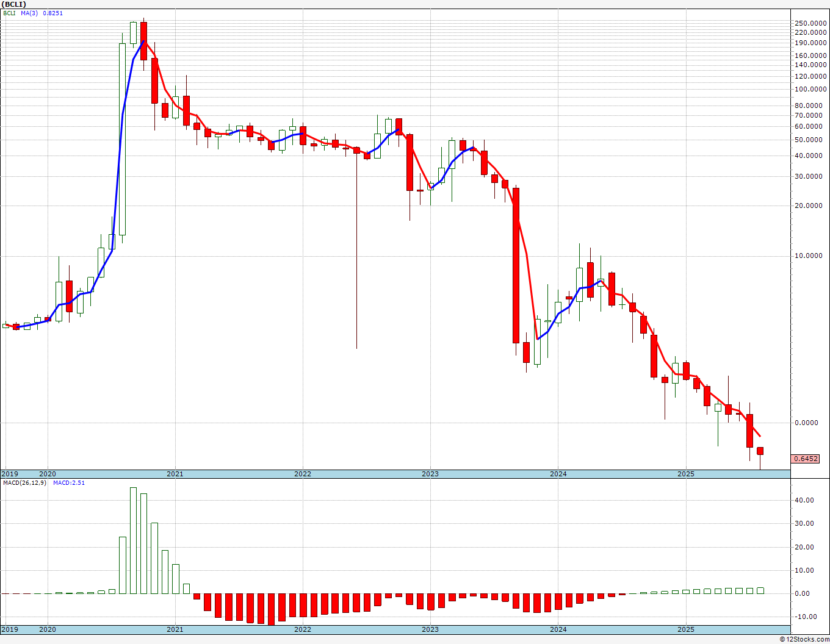The height and width of the screenshot is (644, 830).
Task: Select 2019 on the price chart time axis
Action: coord(9,474)
